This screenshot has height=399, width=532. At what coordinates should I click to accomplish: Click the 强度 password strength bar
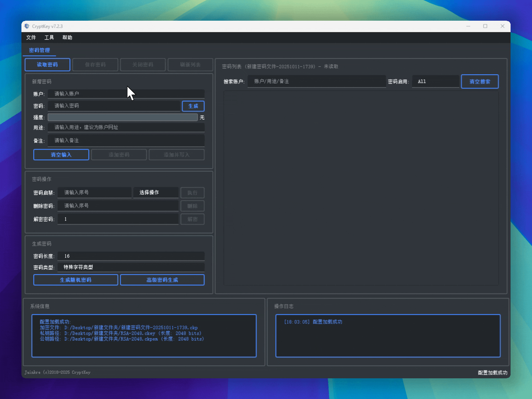coord(123,117)
